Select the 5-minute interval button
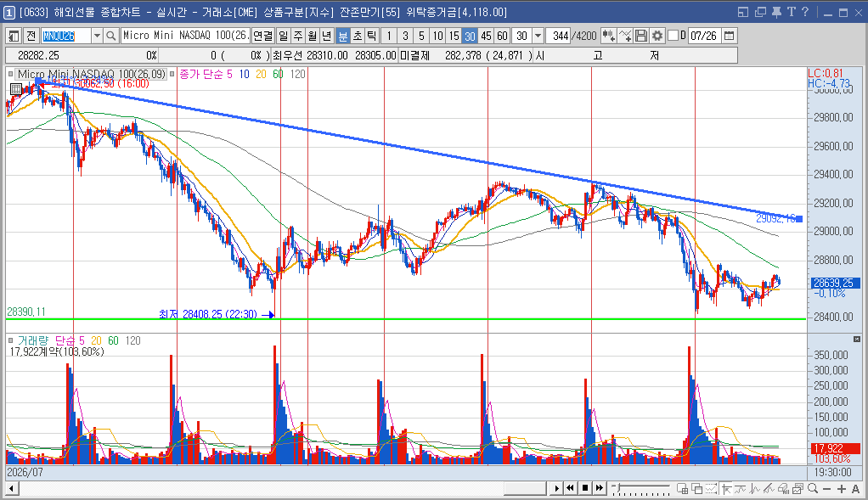The height and width of the screenshot is (500, 868). click(x=421, y=36)
